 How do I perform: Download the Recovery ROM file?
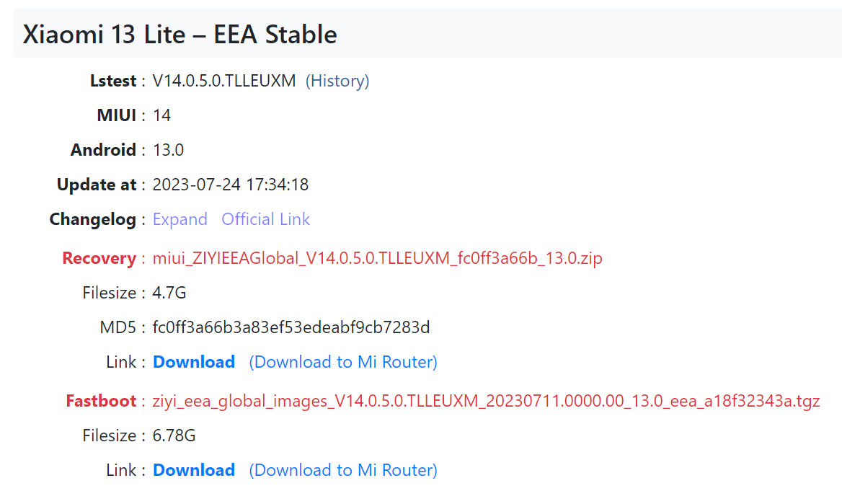point(194,362)
